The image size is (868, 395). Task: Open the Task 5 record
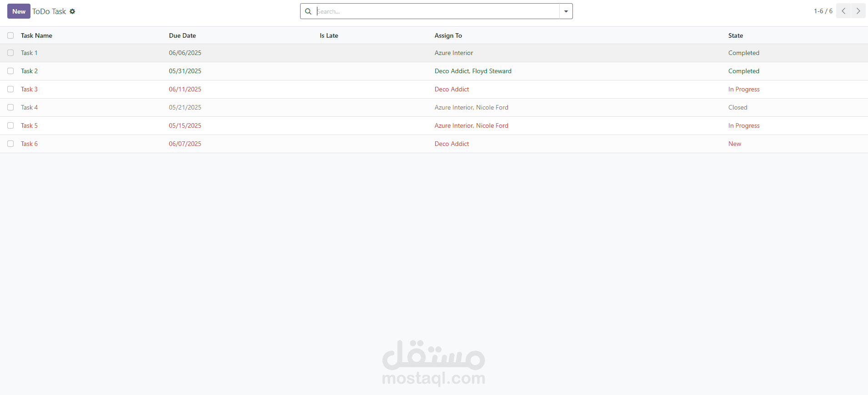pos(29,125)
